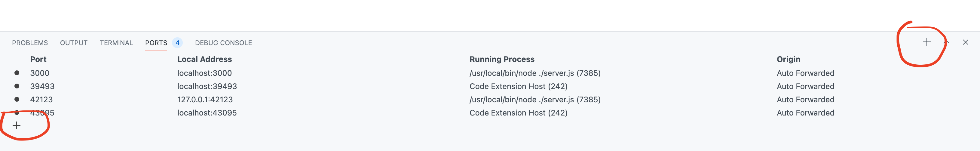This screenshot has height=151, width=980.
Task: Click the plus icon in panel toolbar
Action: (926, 42)
